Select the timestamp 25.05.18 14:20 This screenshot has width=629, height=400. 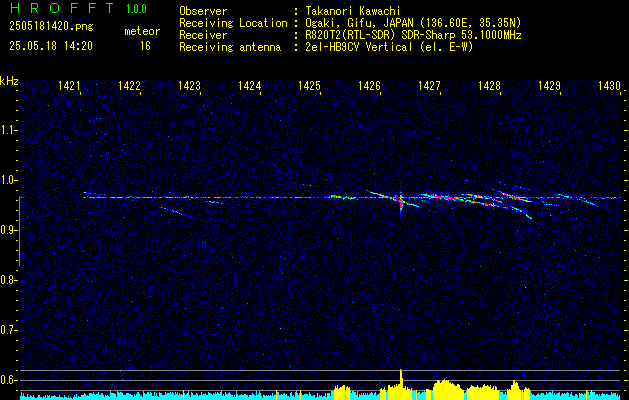[x=51, y=46]
